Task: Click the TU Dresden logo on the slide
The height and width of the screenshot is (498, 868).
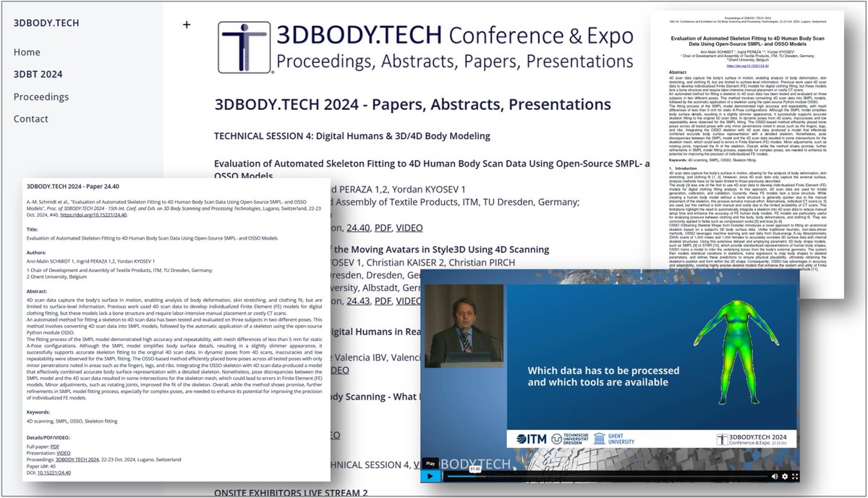Action: 570,439
